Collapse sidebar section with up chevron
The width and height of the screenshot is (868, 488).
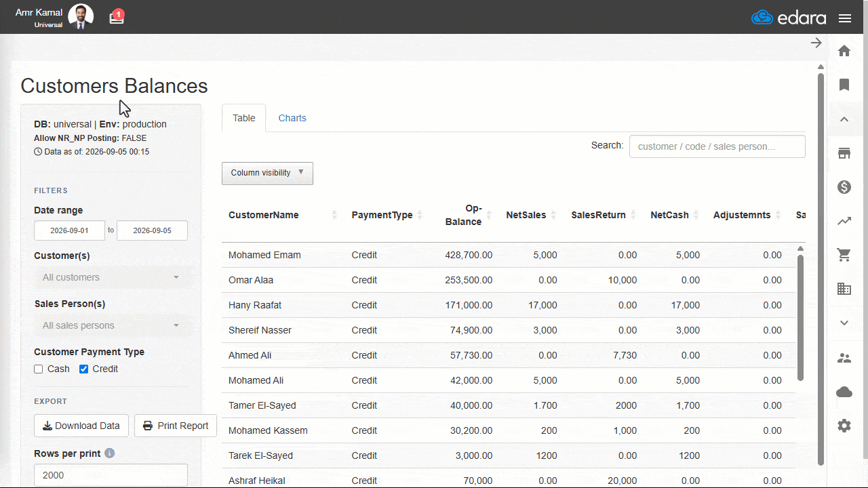[x=844, y=119]
